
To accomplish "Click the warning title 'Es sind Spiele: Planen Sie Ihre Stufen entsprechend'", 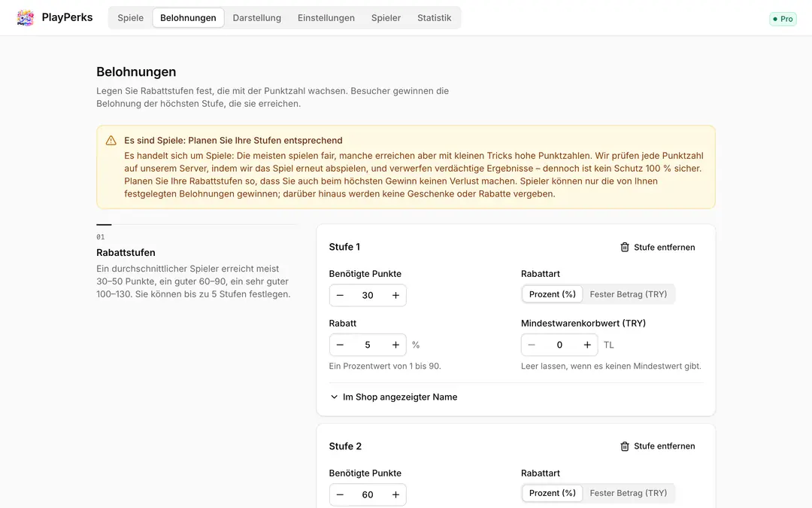I will 234,141.
